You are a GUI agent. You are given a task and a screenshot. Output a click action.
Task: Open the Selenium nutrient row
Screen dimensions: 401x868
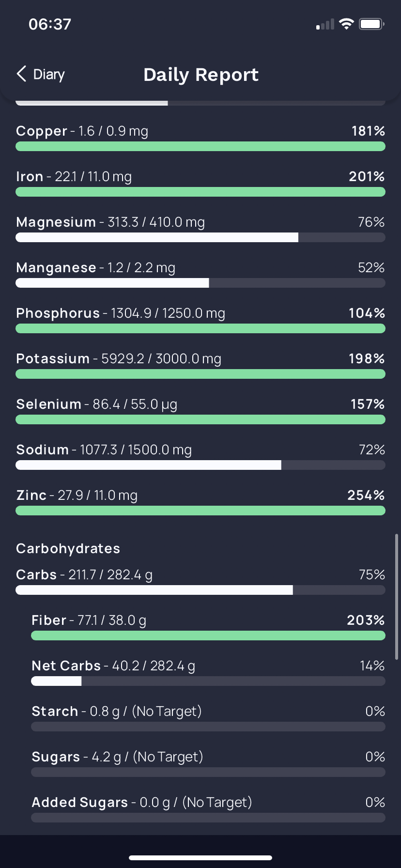point(200,411)
